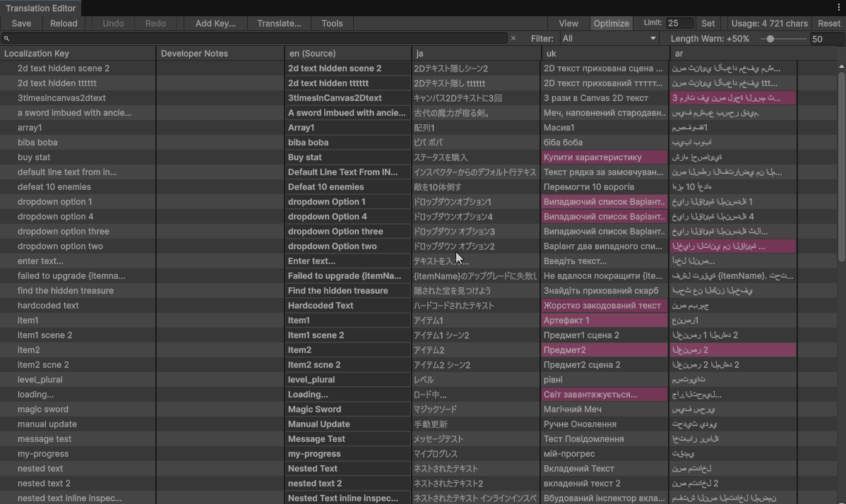Click the Redo button
846x504 pixels.
point(155,23)
